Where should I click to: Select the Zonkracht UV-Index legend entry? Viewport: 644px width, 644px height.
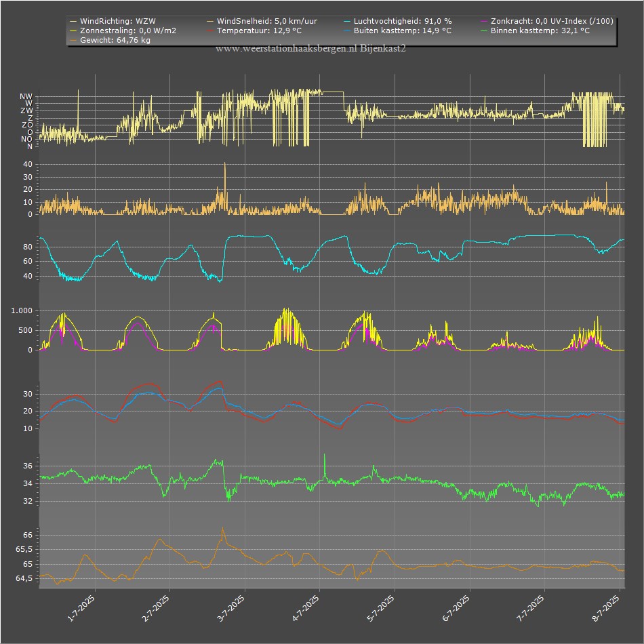[547, 21]
